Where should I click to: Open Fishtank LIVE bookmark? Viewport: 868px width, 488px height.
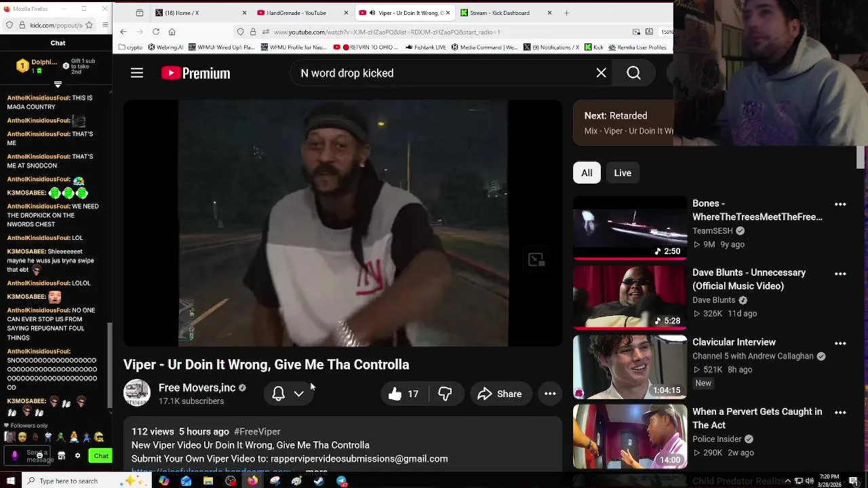click(x=427, y=47)
